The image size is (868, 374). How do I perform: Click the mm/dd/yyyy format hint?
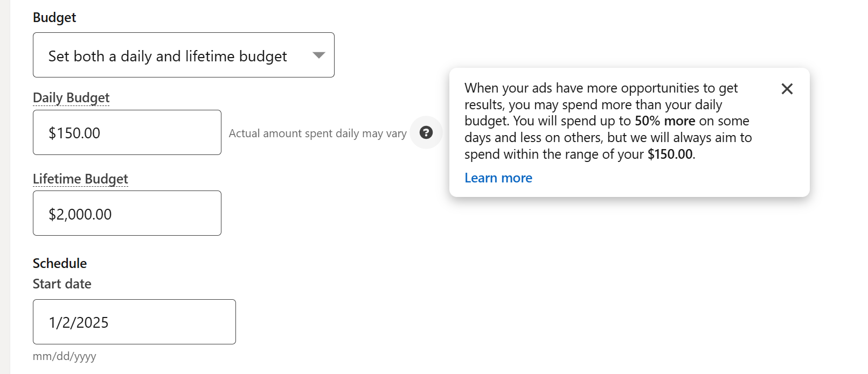tap(65, 356)
